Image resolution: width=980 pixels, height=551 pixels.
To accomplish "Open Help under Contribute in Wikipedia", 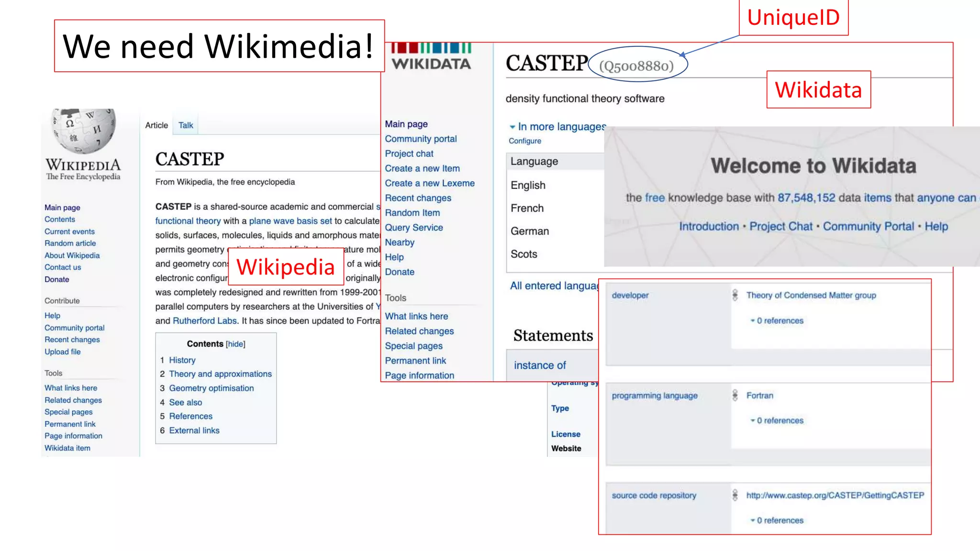I will click(x=52, y=316).
